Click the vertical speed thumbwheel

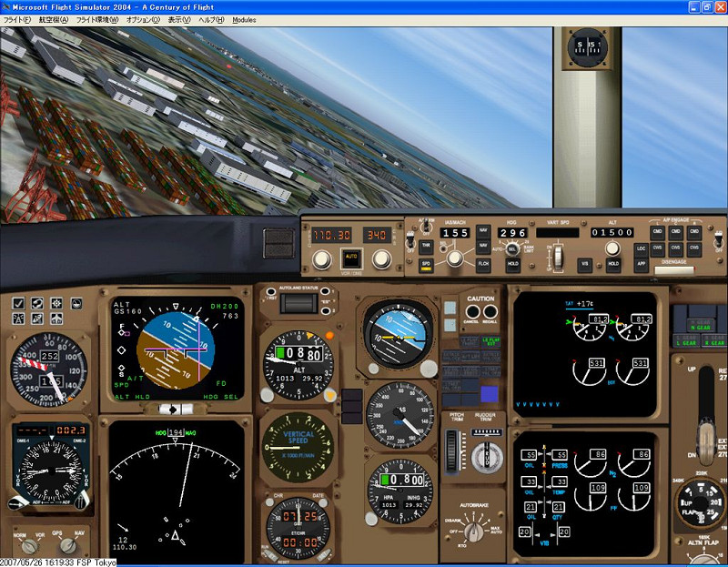[559, 257]
